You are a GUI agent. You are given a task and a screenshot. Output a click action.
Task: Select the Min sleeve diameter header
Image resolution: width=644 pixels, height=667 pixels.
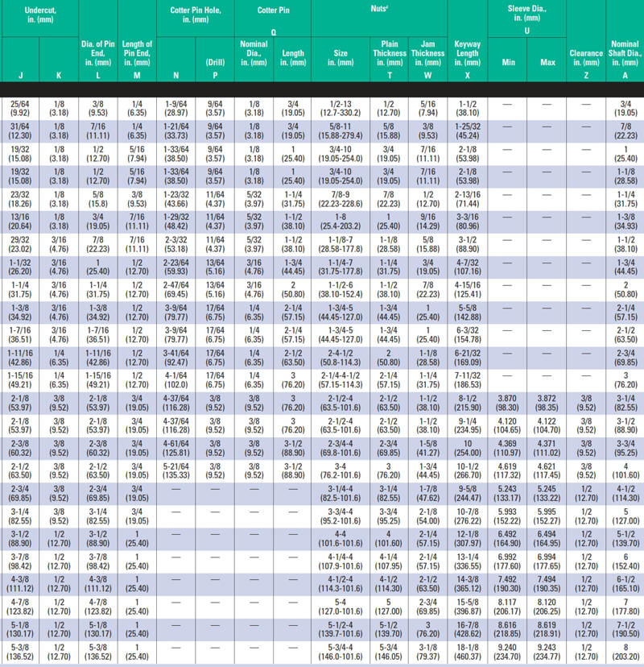coord(508,63)
